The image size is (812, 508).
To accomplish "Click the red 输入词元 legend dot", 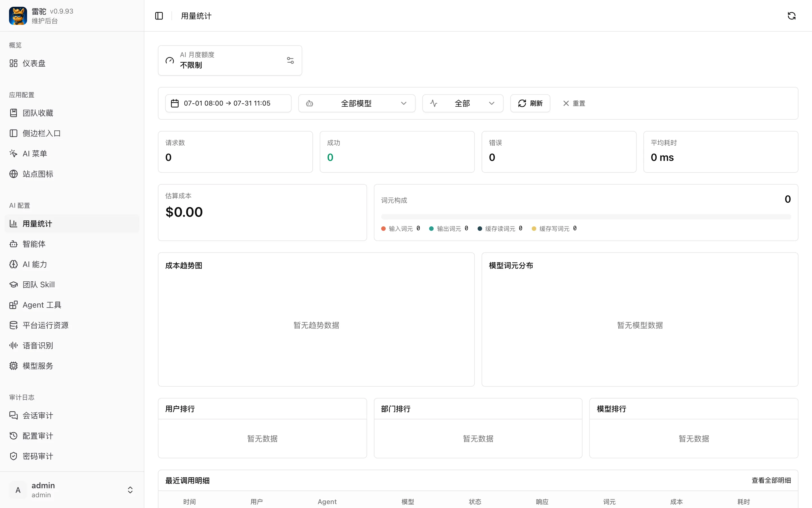I will [383, 229].
